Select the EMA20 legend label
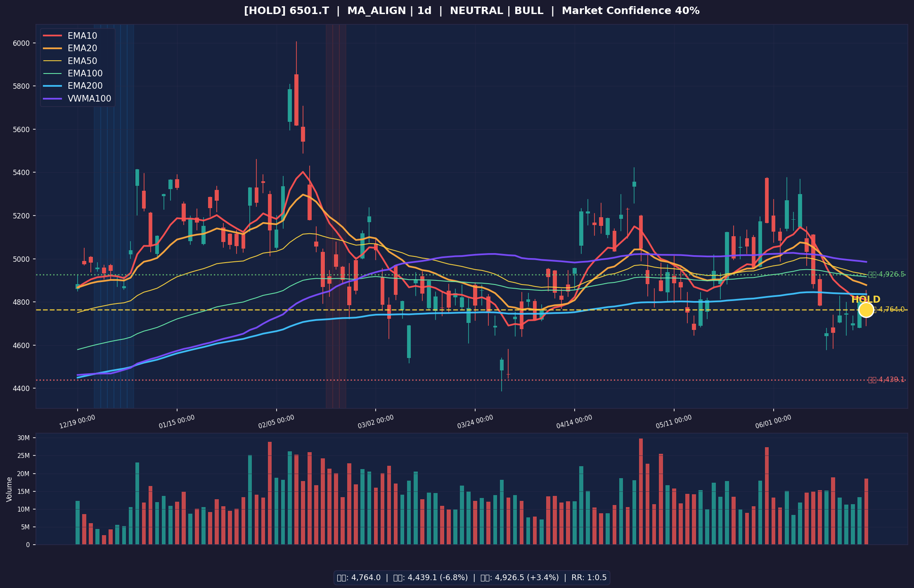The height and width of the screenshot is (588, 914). [x=82, y=48]
